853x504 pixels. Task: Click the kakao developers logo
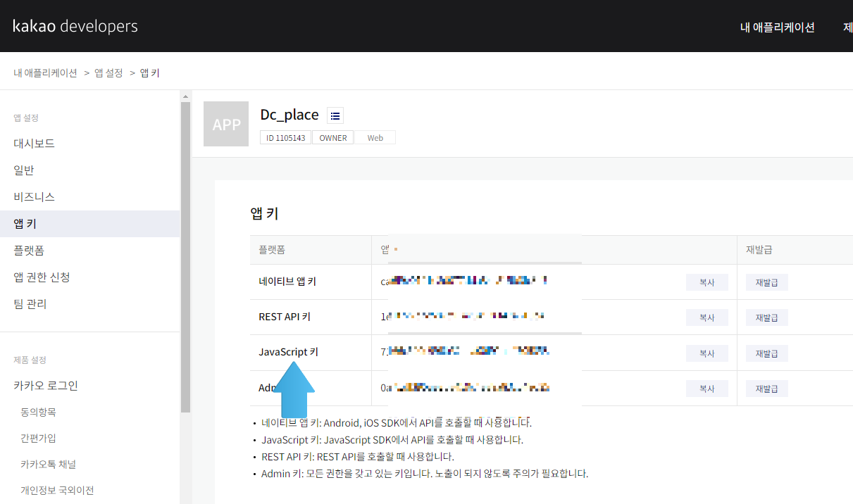(x=75, y=27)
